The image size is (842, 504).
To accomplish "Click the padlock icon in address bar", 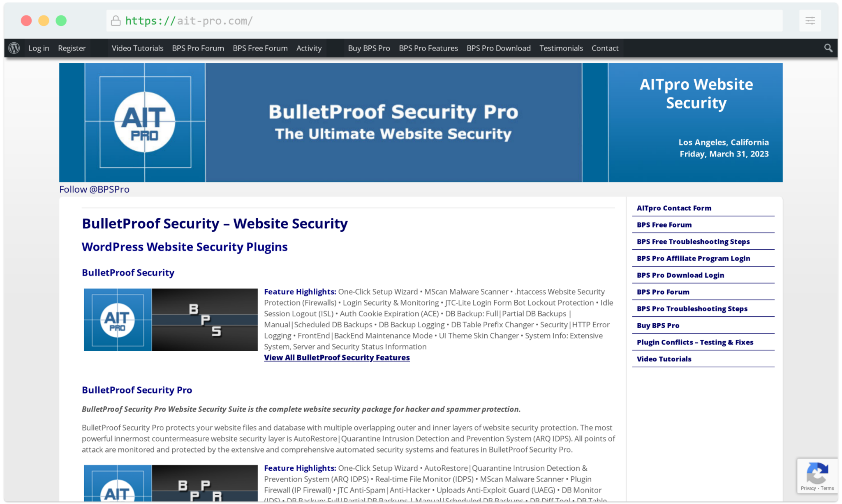I will coord(116,21).
